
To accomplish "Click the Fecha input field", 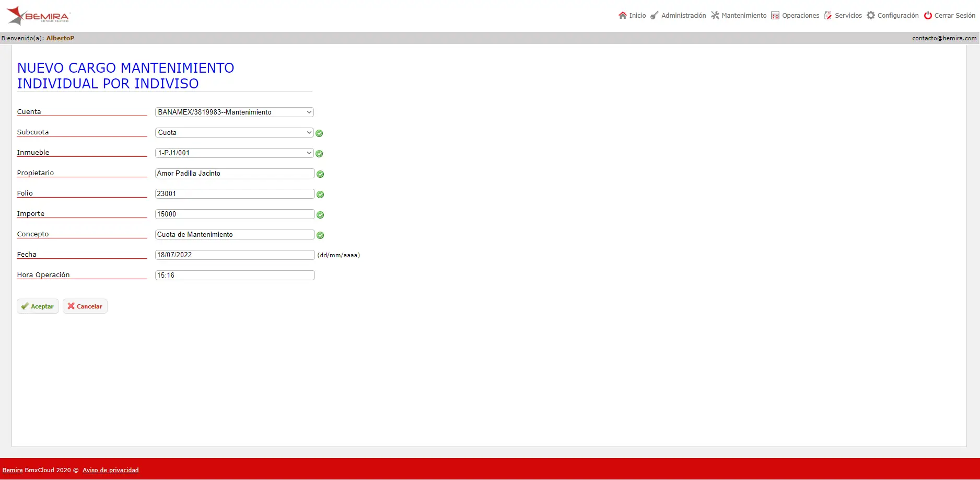I will tap(235, 255).
